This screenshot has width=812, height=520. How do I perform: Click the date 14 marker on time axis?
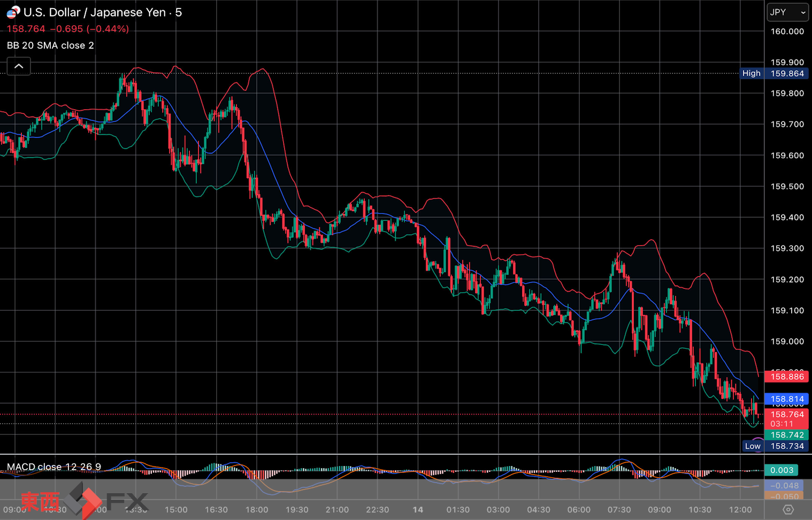(418, 510)
